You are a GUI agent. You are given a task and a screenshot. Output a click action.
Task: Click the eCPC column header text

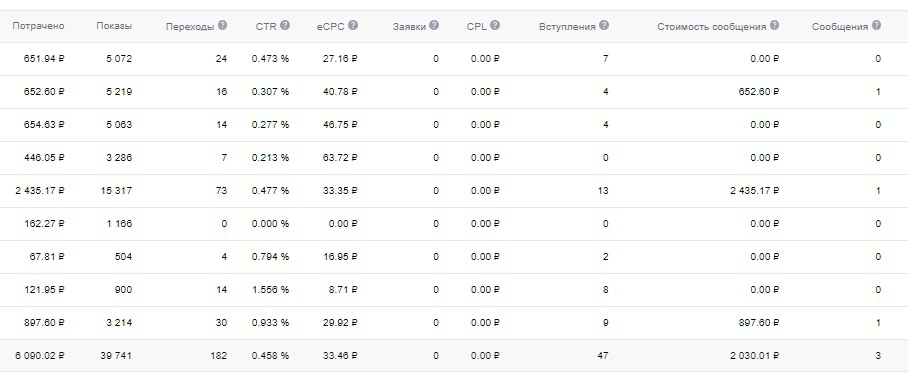[x=331, y=27]
